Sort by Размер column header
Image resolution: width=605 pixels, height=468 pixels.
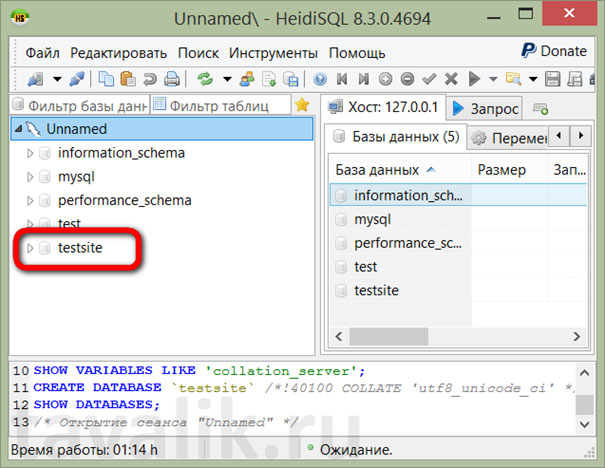click(509, 170)
